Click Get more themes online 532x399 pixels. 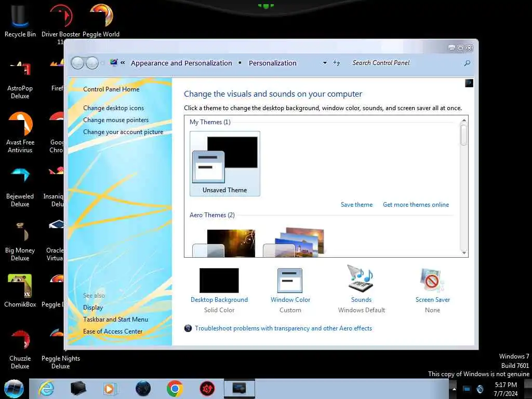pyautogui.click(x=416, y=205)
